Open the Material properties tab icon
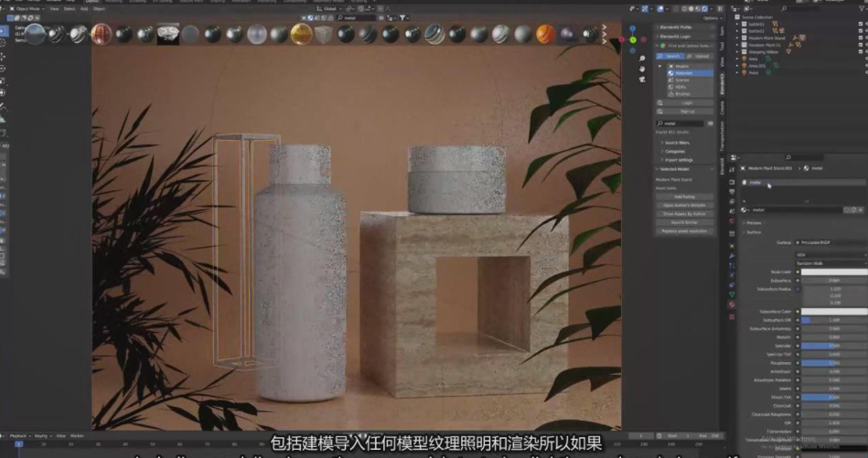Viewport: 868px width, 458px height. 732,304
